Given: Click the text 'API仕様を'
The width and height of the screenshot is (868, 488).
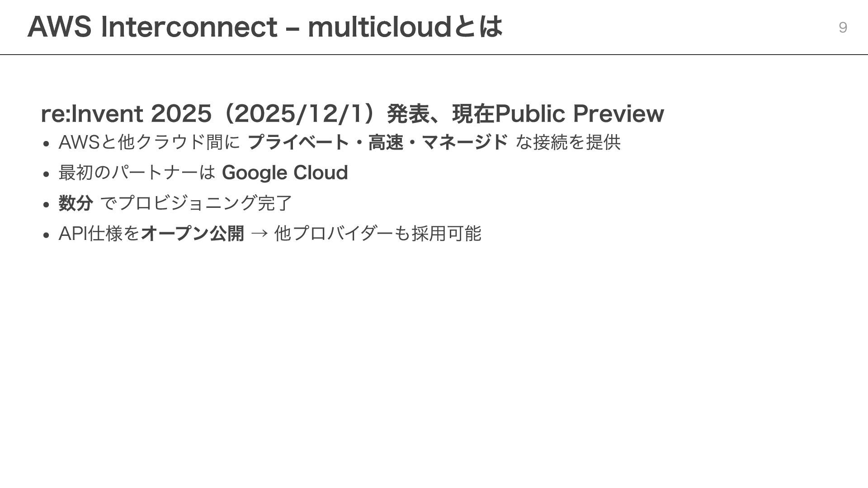Looking at the screenshot, I should pyautogui.click(x=99, y=234).
